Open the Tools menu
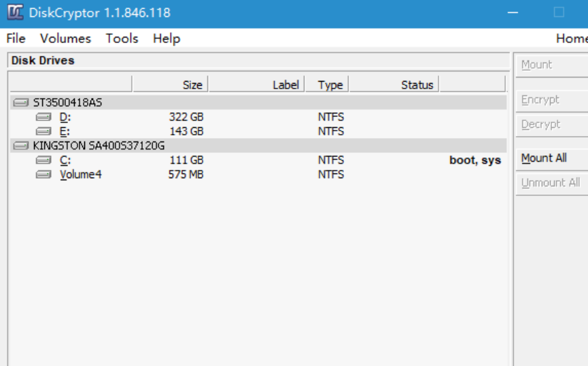The width and height of the screenshot is (588, 366). 122,38
